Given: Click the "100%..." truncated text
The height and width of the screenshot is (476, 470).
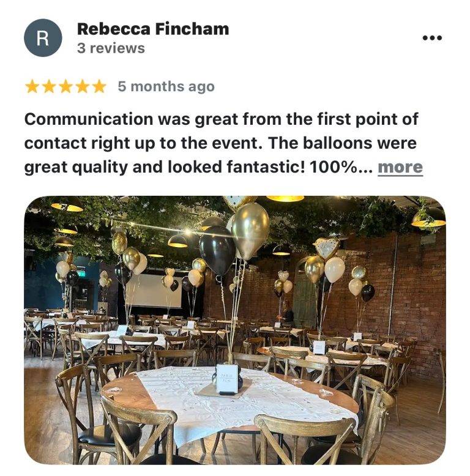Looking at the screenshot, I should [x=341, y=167].
